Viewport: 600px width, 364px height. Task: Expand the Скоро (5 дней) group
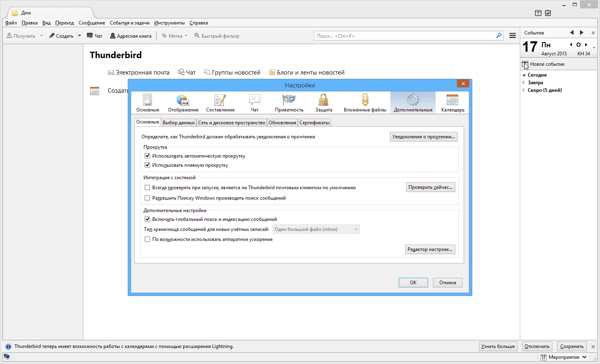523,90
